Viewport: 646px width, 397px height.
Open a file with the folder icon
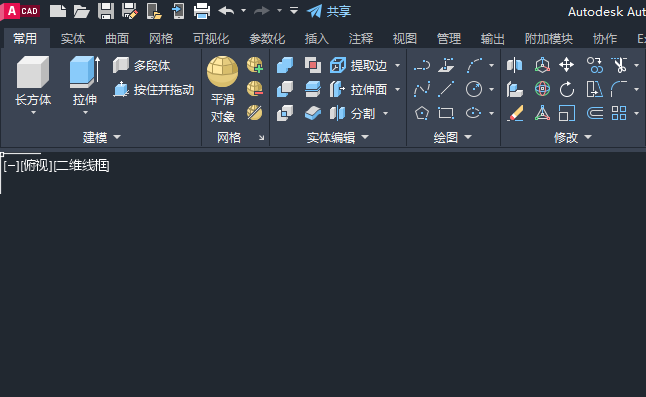[81, 11]
